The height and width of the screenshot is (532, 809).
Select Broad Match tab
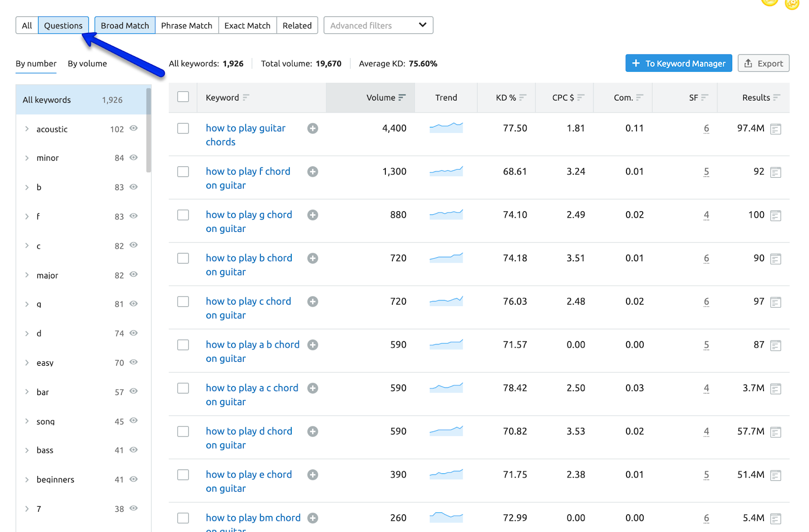(125, 25)
